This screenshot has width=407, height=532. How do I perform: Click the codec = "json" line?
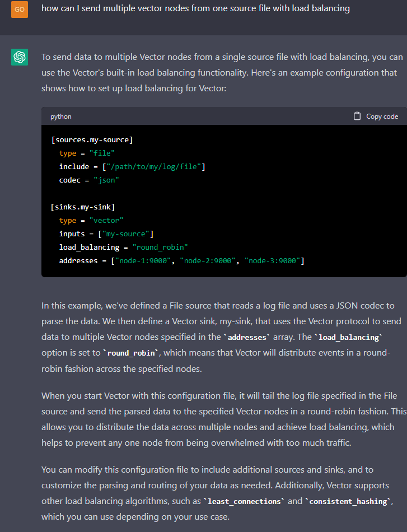click(x=89, y=180)
